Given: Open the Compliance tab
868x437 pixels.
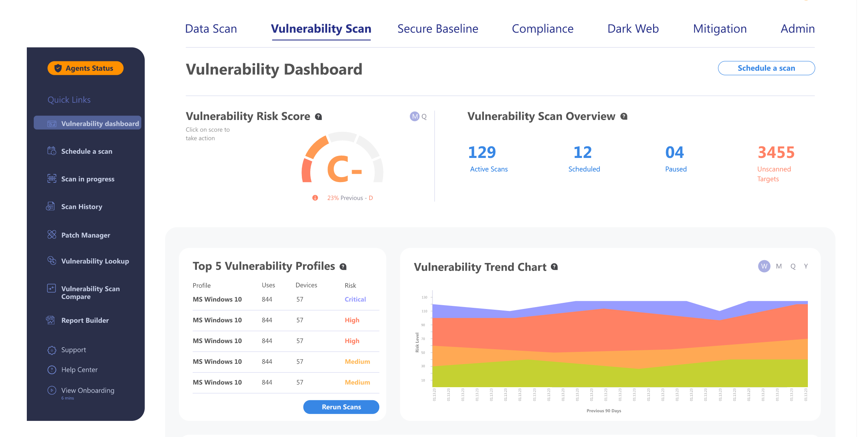Looking at the screenshot, I should coord(542,29).
